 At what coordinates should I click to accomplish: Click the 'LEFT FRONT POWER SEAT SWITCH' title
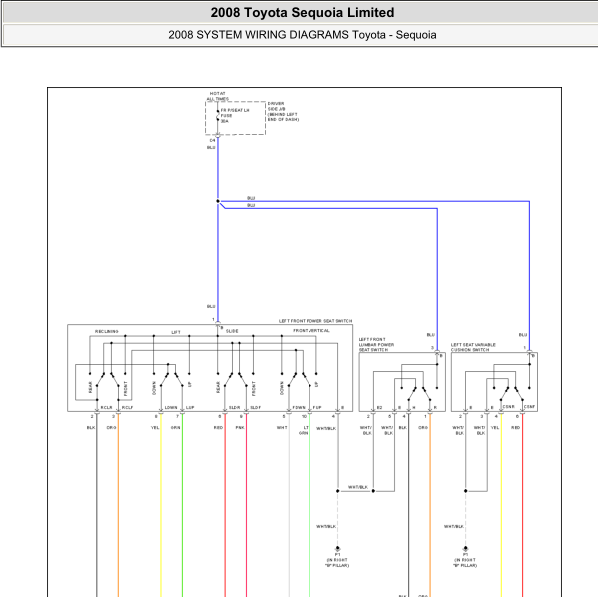pos(315,321)
